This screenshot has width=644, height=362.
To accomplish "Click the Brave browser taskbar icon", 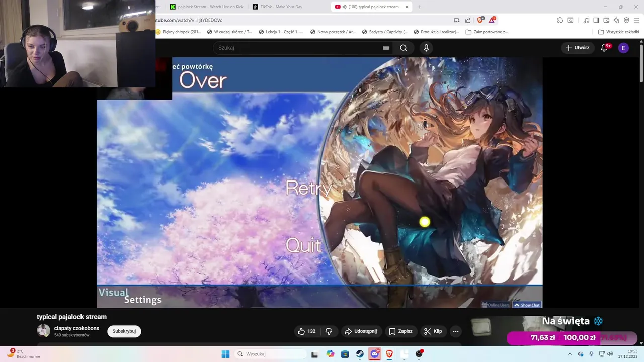I will pos(389,354).
